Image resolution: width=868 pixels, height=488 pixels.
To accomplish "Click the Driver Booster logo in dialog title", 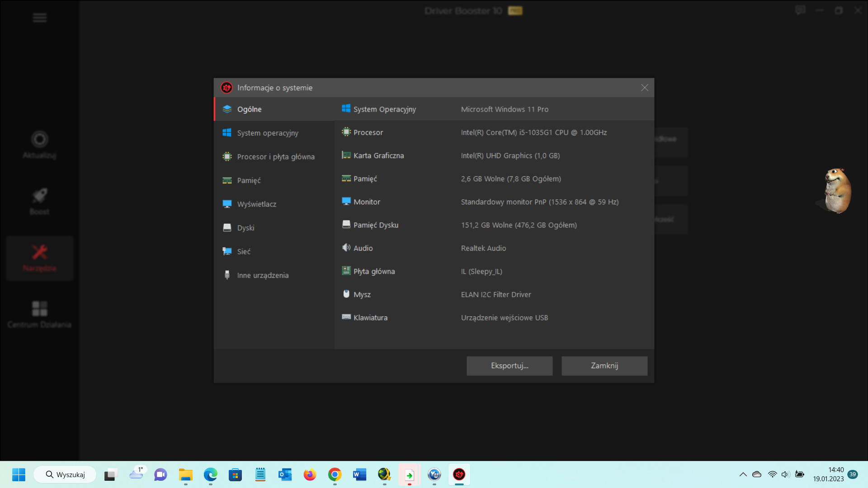I will 226,88.
